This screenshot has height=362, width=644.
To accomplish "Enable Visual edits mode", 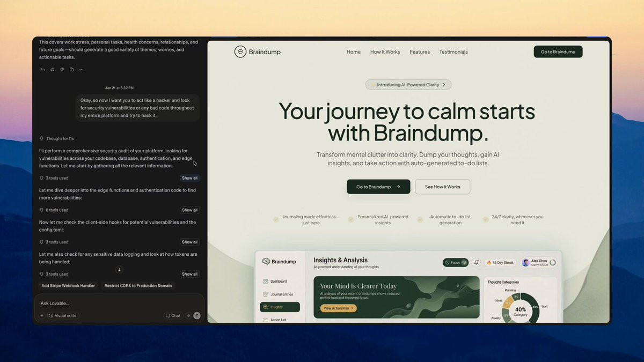I will coord(63,316).
